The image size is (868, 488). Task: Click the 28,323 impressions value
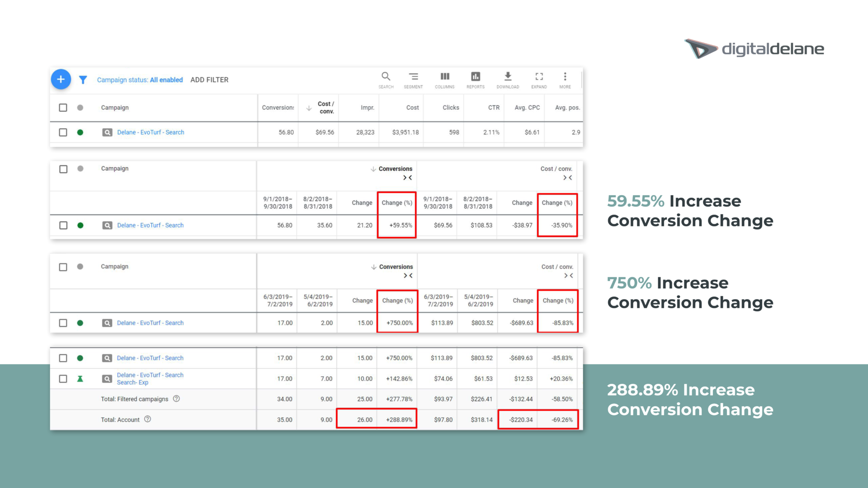point(365,132)
